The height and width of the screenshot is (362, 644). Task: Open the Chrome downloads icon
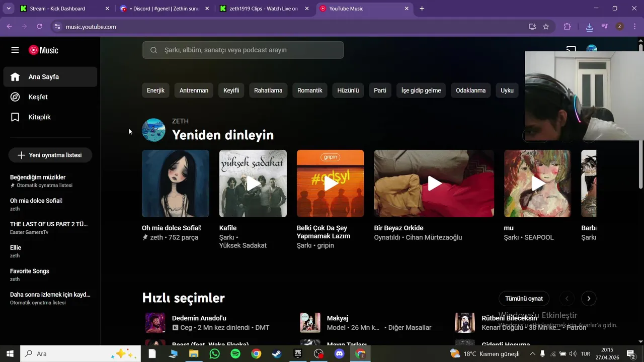tap(590, 27)
